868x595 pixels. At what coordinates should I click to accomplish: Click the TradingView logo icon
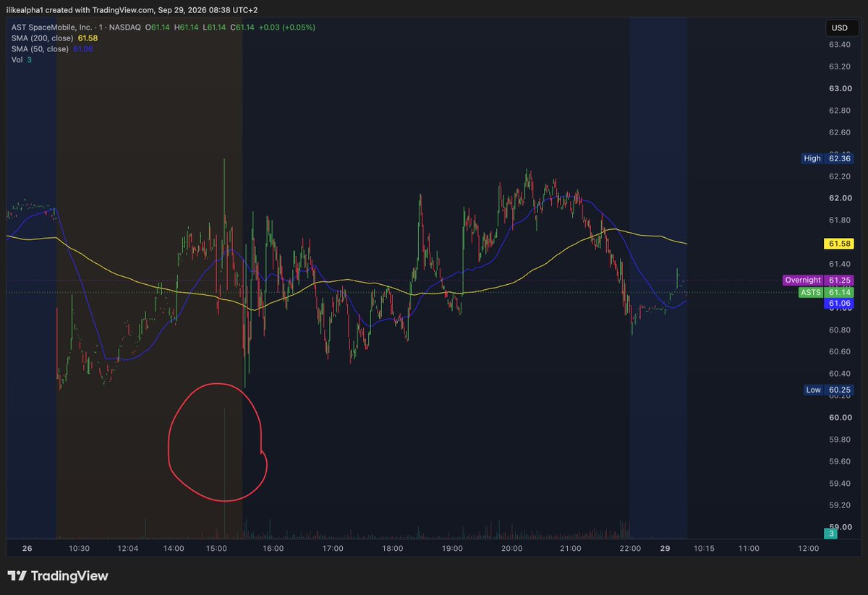coord(18,576)
